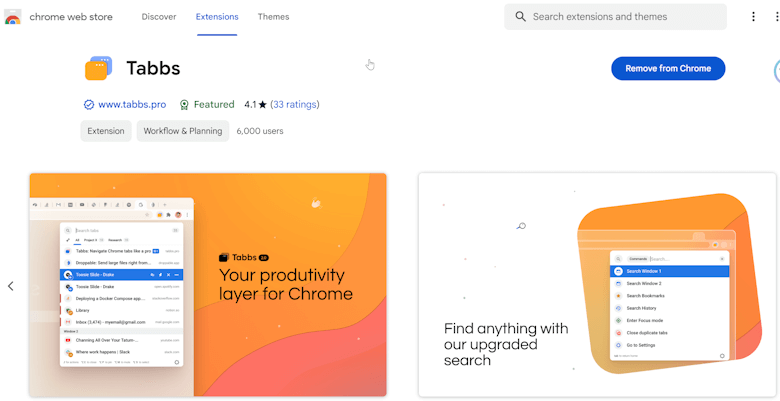Focus the Search extensions and themes field
780x401 pixels.
click(x=615, y=17)
